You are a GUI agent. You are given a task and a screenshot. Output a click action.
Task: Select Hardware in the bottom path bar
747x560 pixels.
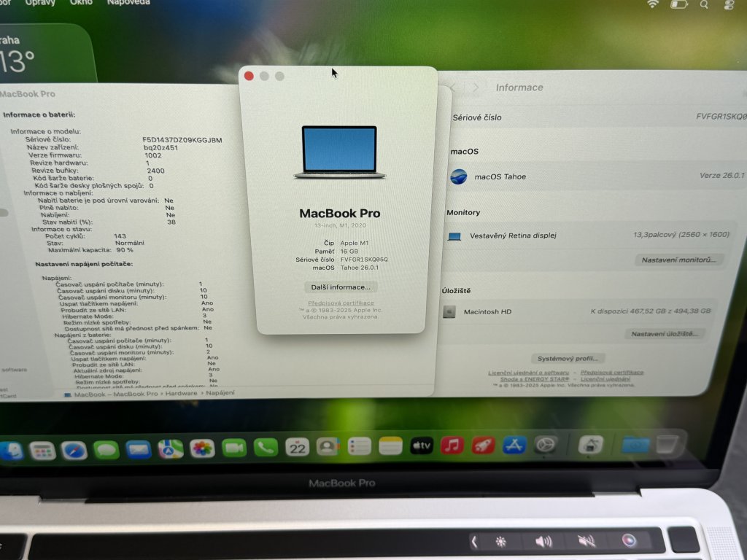point(181,394)
